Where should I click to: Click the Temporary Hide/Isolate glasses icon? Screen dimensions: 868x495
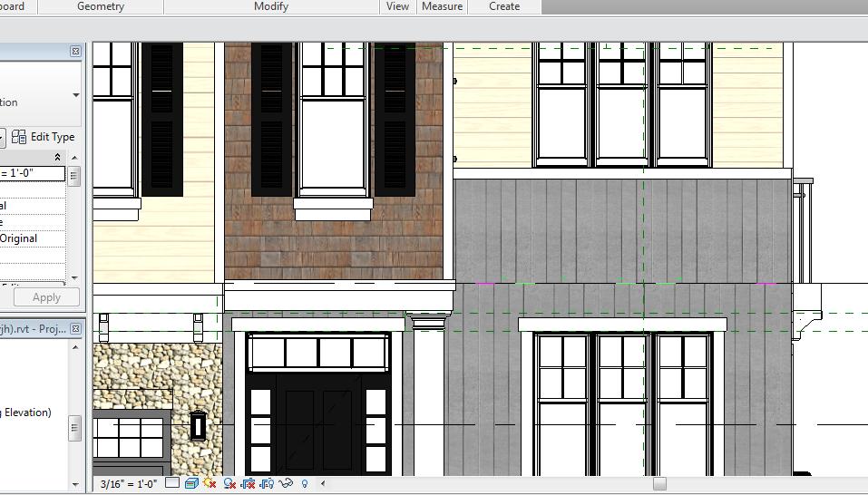pos(286,483)
